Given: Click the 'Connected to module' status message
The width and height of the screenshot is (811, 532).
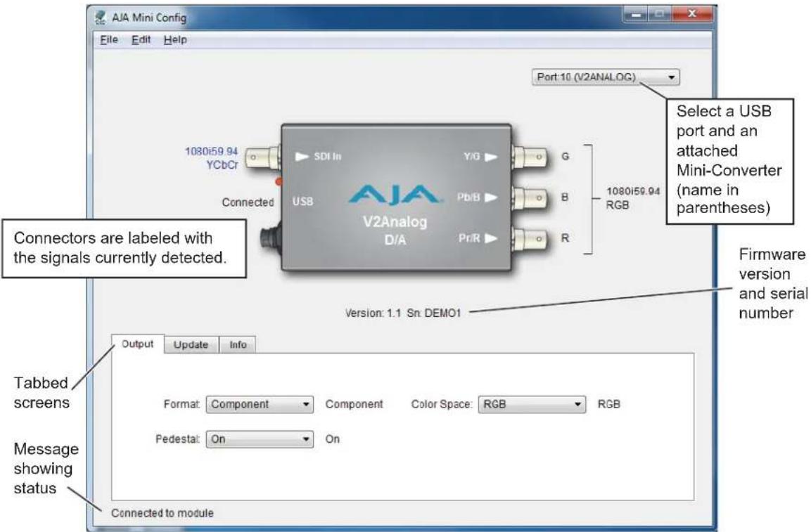Looking at the screenshot, I should pyautogui.click(x=162, y=513).
